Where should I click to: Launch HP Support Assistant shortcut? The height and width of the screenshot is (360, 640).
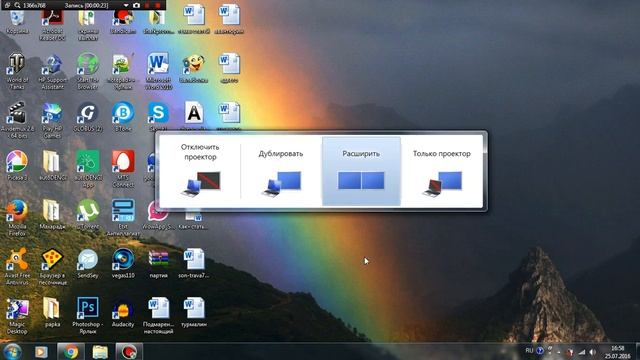[52, 71]
